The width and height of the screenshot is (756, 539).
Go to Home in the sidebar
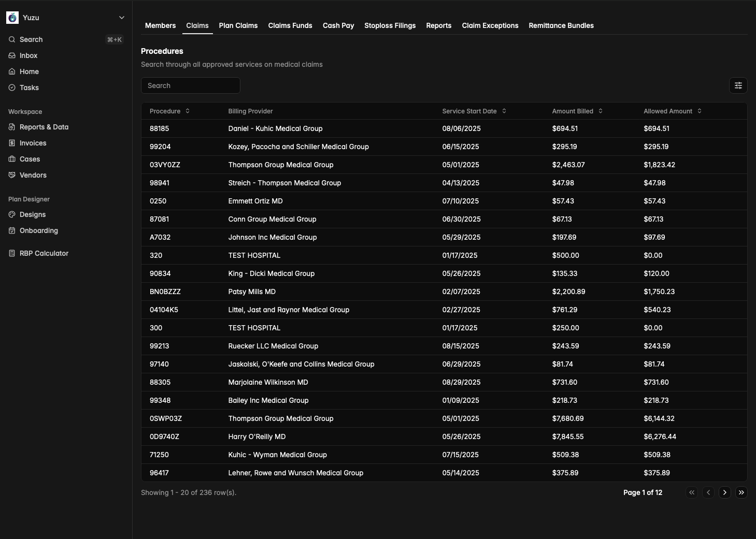(x=66, y=71)
